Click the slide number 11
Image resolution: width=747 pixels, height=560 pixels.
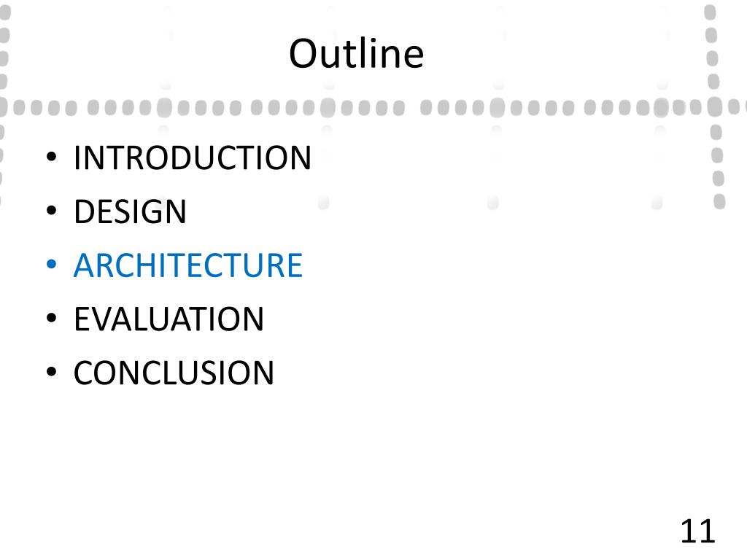point(697,532)
